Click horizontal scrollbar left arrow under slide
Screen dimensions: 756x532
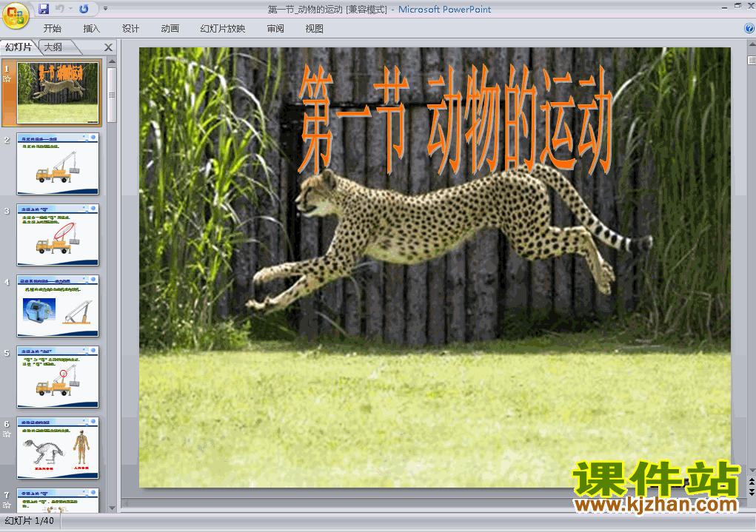point(126,504)
